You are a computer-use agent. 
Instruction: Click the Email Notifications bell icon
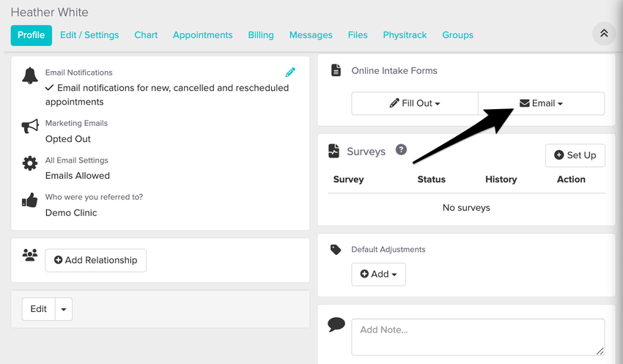30,75
